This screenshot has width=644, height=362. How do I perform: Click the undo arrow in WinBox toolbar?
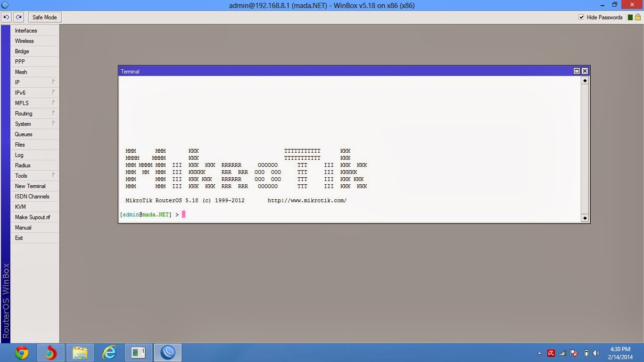pyautogui.click(x=7, y=17)
